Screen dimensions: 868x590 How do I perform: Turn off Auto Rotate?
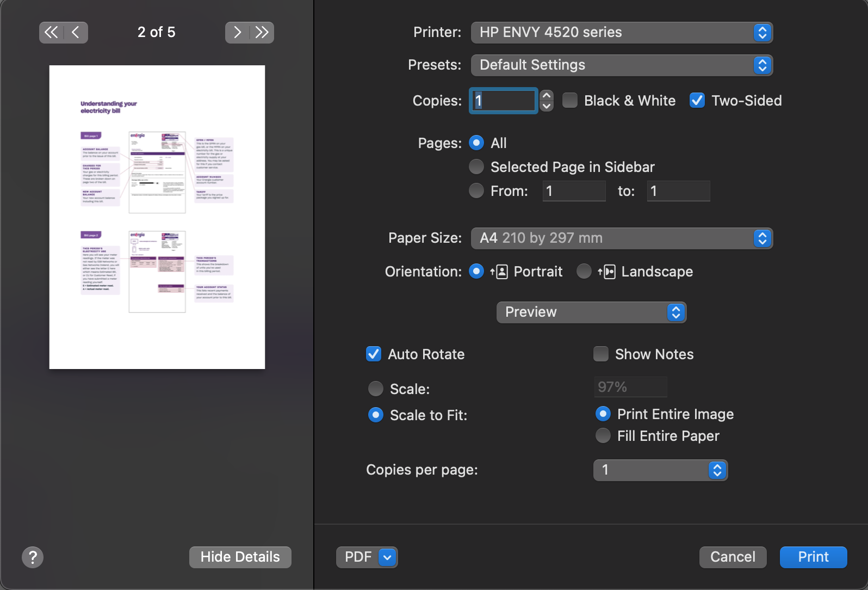[374, 354]
